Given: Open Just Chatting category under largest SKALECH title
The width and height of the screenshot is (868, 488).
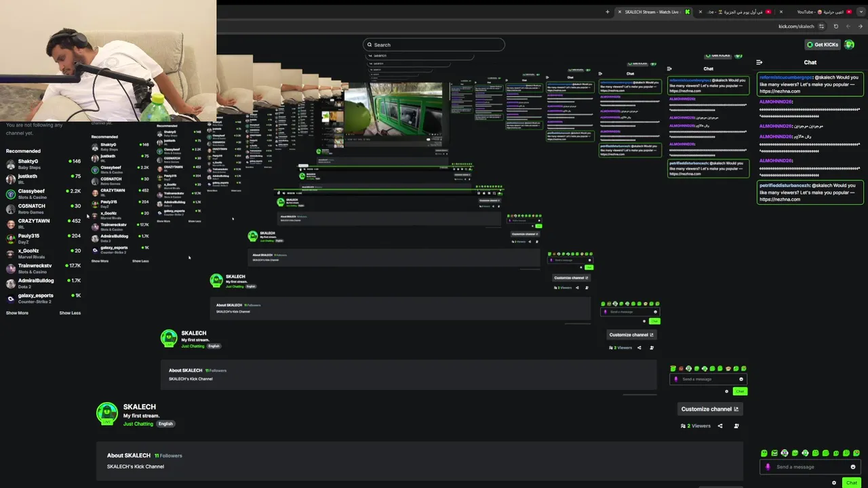Looking at the screenshot, I should tap(138, 424).
